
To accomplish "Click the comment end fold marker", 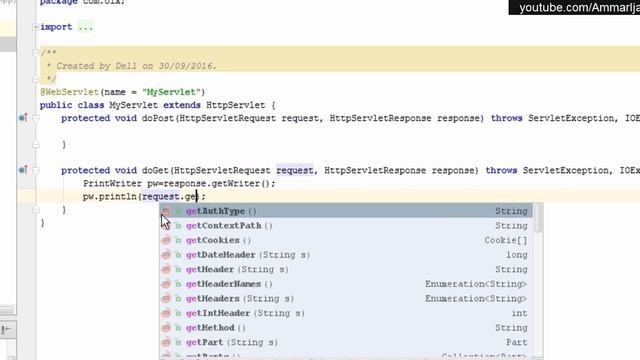I will coord(36,79).
